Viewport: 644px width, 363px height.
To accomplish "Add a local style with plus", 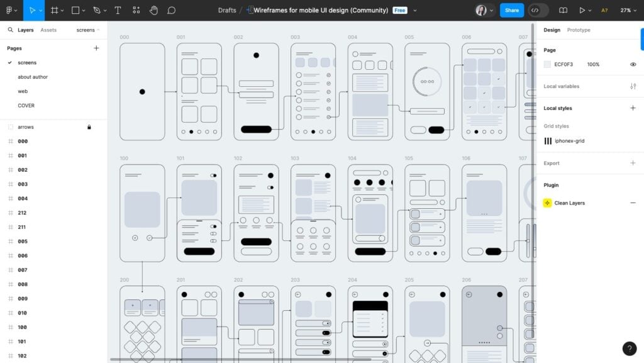I will [633, 108].
